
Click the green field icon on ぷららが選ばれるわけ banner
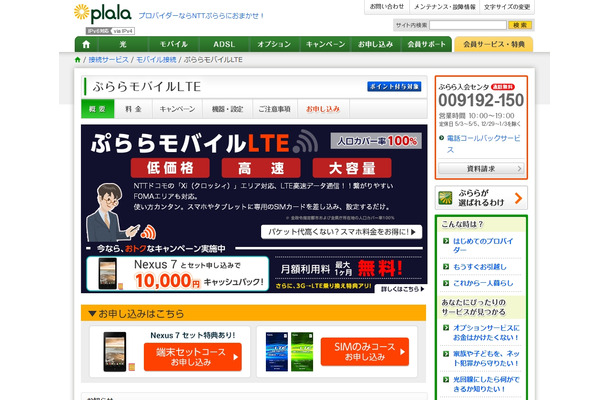pos(445,198)
